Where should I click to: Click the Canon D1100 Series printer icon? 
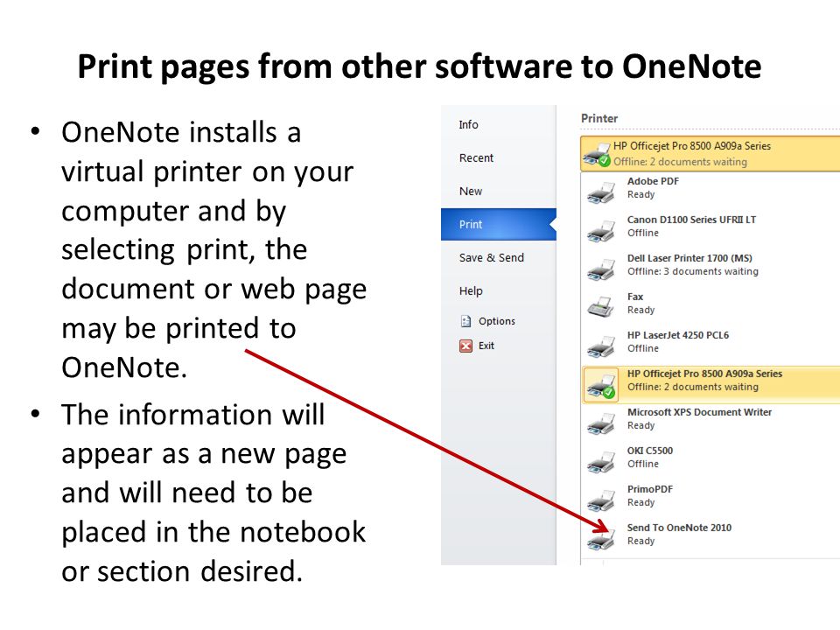pos(600,231)
